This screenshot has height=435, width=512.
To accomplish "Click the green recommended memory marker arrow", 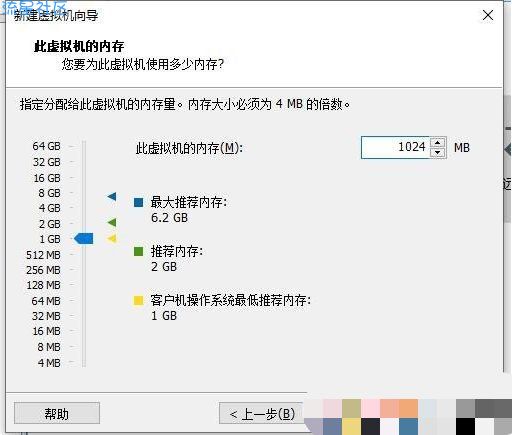I will [112, 222].
